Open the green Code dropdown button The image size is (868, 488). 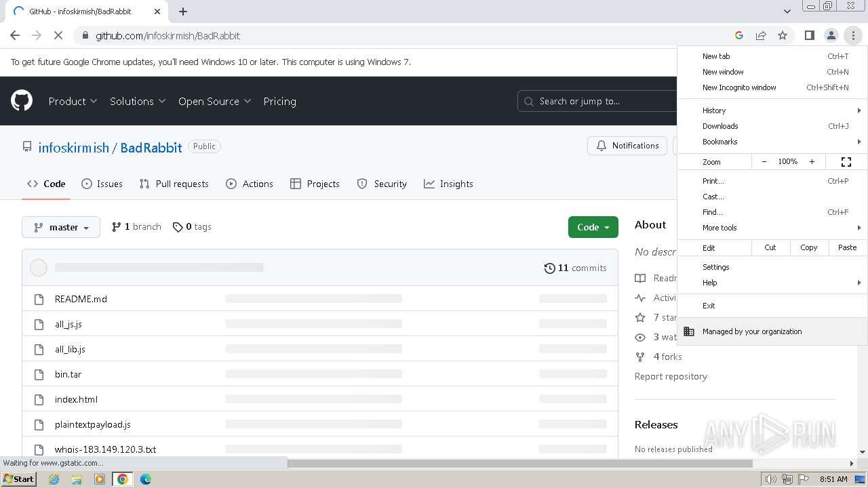tap(593, 227)
